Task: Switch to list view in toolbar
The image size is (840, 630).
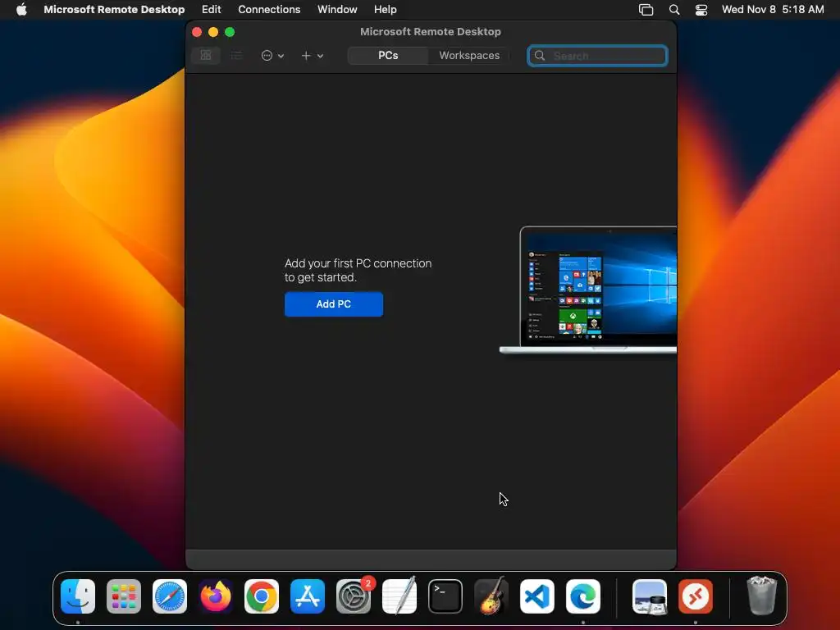Action: (x=236, y=55)
